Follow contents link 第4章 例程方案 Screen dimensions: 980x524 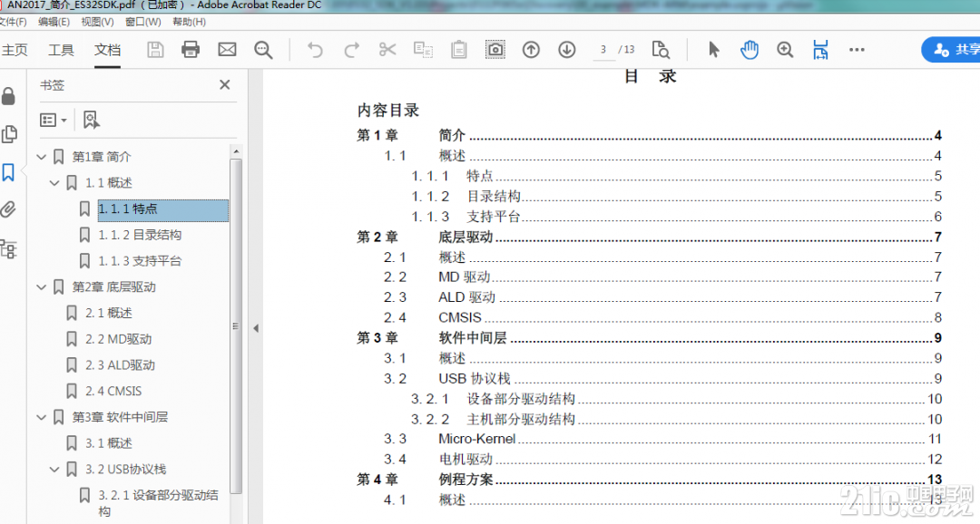pyautogui.click(x=649, y=480)
